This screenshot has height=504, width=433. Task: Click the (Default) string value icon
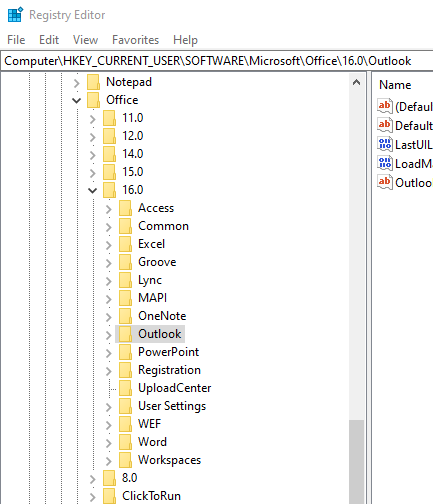pos(385,106)
